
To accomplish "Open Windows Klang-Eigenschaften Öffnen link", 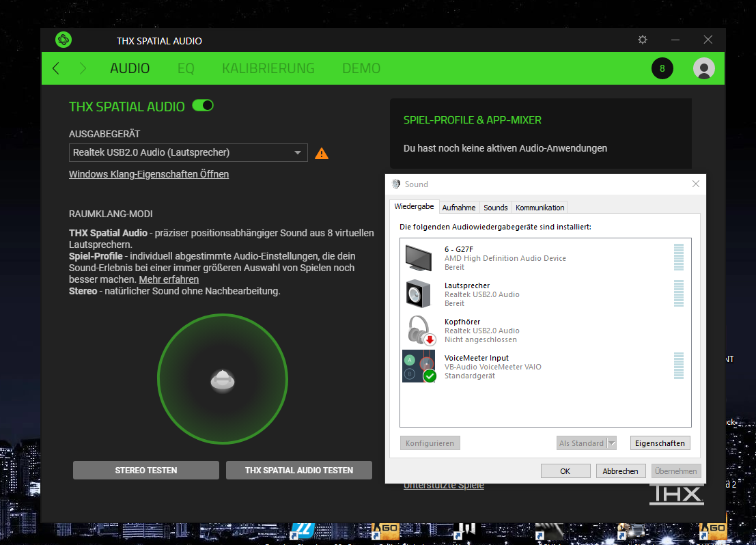I will pos(149,174).
